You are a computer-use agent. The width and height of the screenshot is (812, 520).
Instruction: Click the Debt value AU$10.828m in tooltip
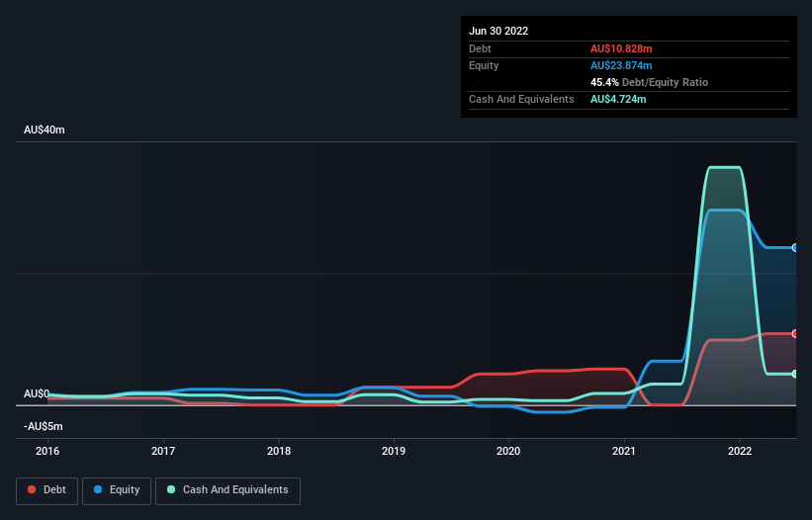pos(621,48)
